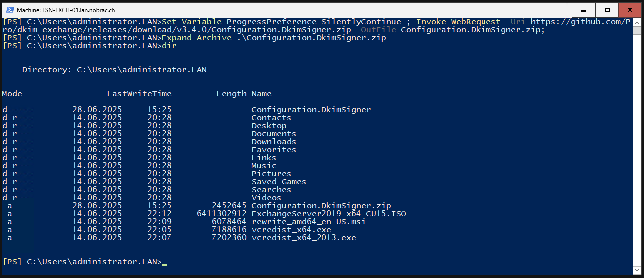Image resolution: width=644 pixels, height=278 pixels.
Task: Click the LastWriteTime column header
Action: [139, 94]
